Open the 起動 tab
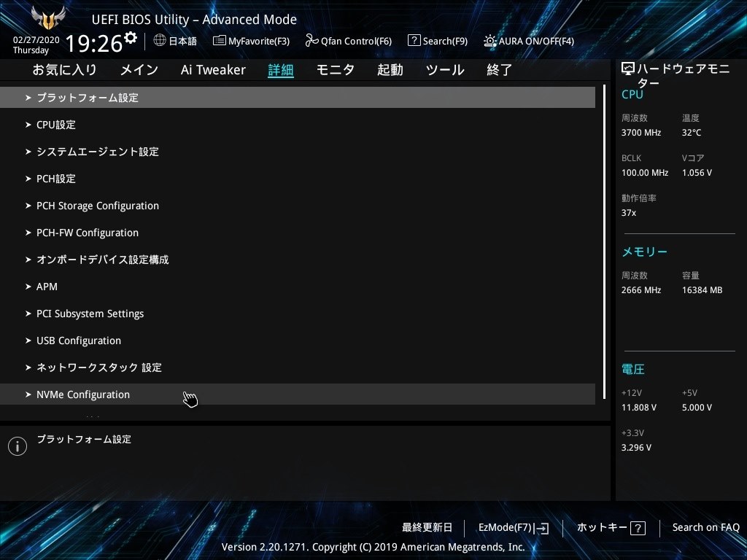747x560 pixels. (x=390, y=70)
